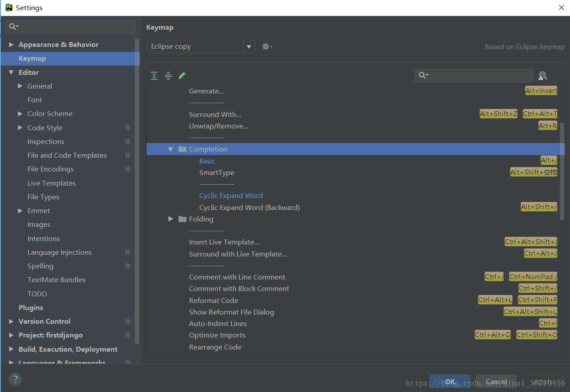This screenshot has height=392, width=570.
Task: Click the copy icon beside Version Control
Action: coord(128,322)
